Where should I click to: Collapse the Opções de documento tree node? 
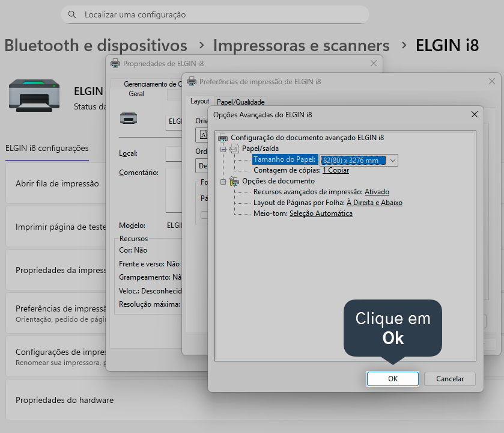coord(223,182)
